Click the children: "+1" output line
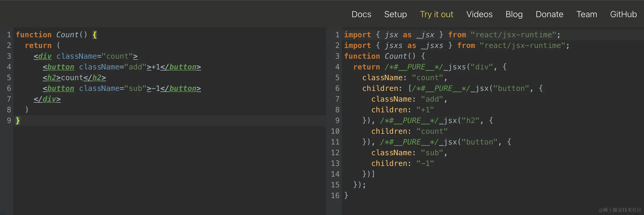This screenshot has width=644, height=215. [403, 110]
